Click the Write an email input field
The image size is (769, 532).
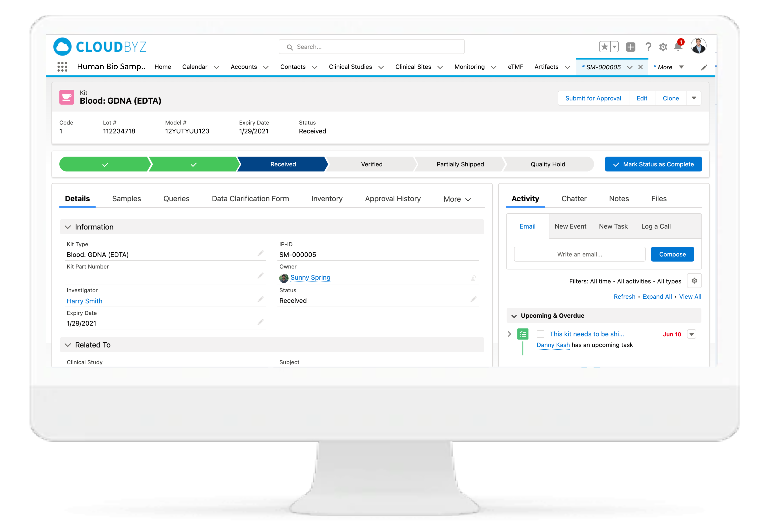pyautogui.click(x=579, y=254)
